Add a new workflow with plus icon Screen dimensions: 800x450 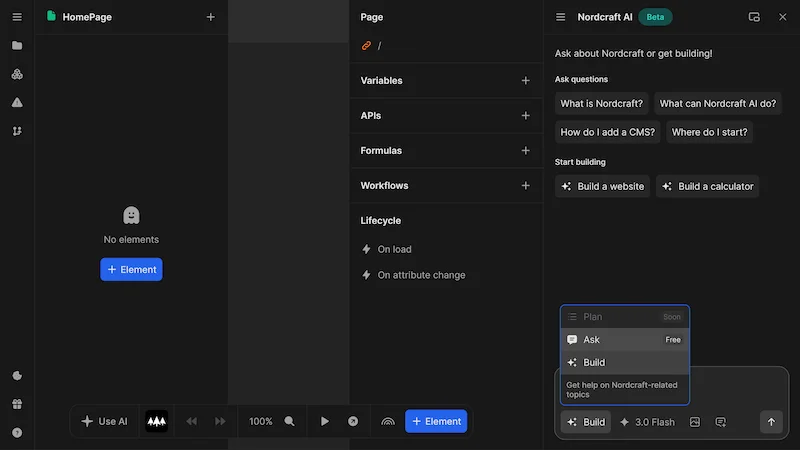point(526,186)
